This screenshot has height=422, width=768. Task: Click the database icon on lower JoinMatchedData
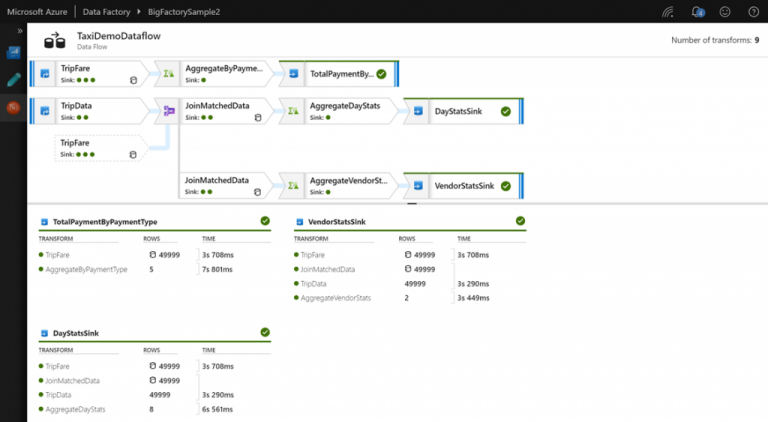coord(257,192)
